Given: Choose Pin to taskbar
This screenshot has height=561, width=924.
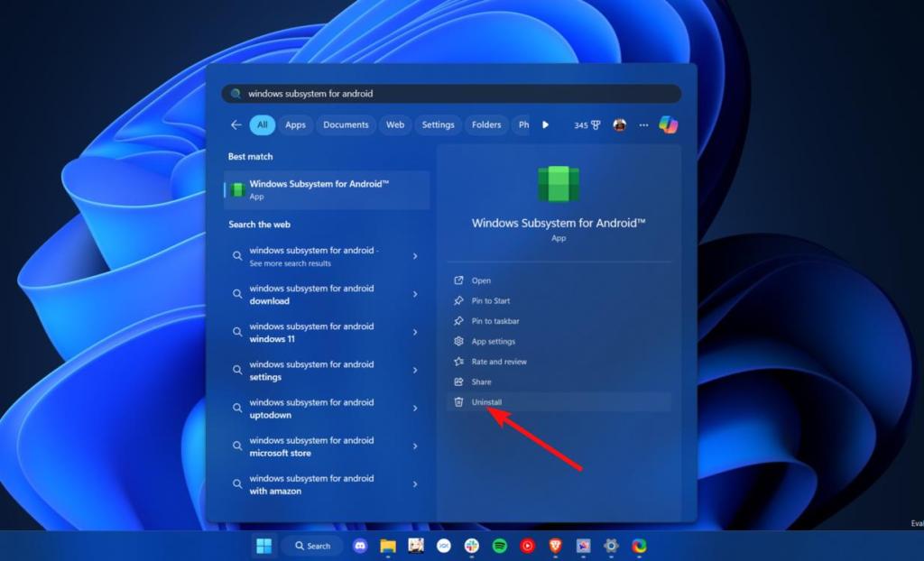Looking at the screenshot, I should [x=559, y=321].
